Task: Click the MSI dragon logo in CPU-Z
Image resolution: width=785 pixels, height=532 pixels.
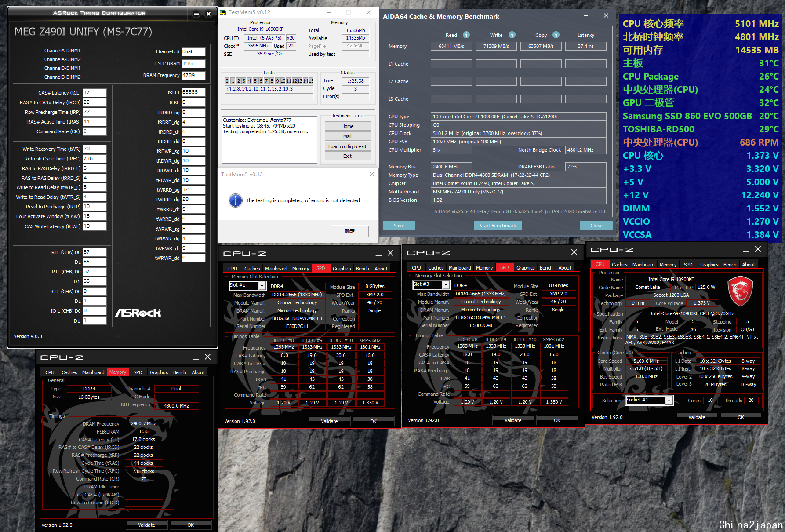Action: tap(740, 291)
